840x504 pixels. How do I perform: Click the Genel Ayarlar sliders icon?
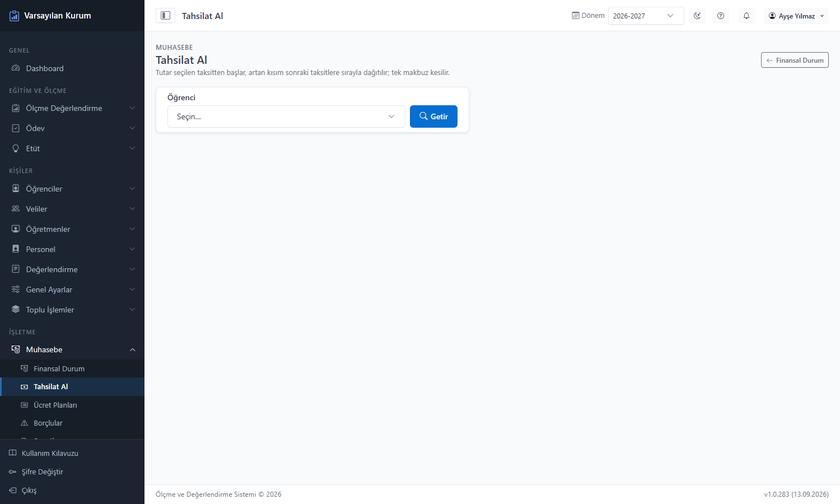[x=16, y=290]
